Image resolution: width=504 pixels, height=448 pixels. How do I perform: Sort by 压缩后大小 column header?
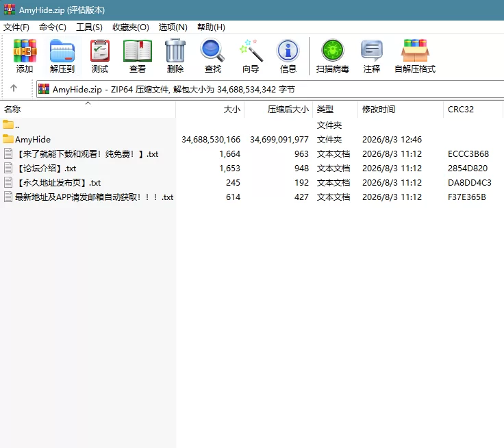click(x=278, y=110)
